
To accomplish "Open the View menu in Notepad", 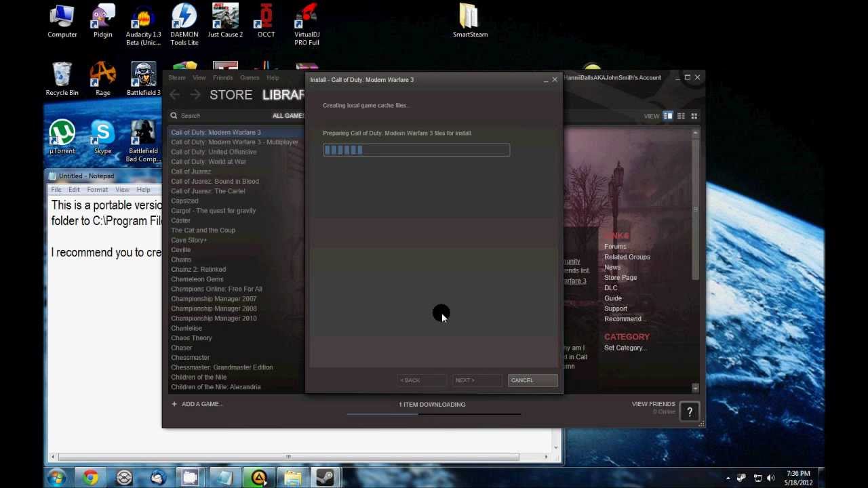I will click(122, 190).
